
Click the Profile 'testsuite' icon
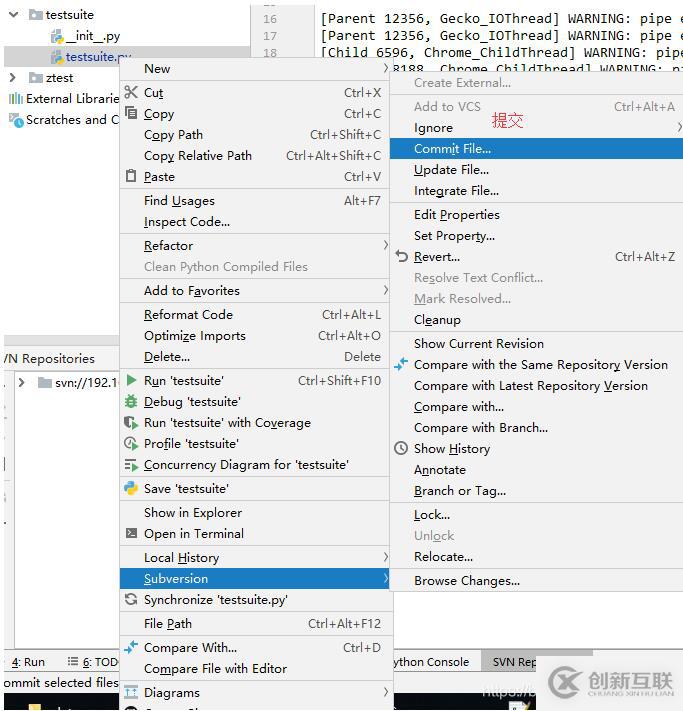click(x=131, y=443)
